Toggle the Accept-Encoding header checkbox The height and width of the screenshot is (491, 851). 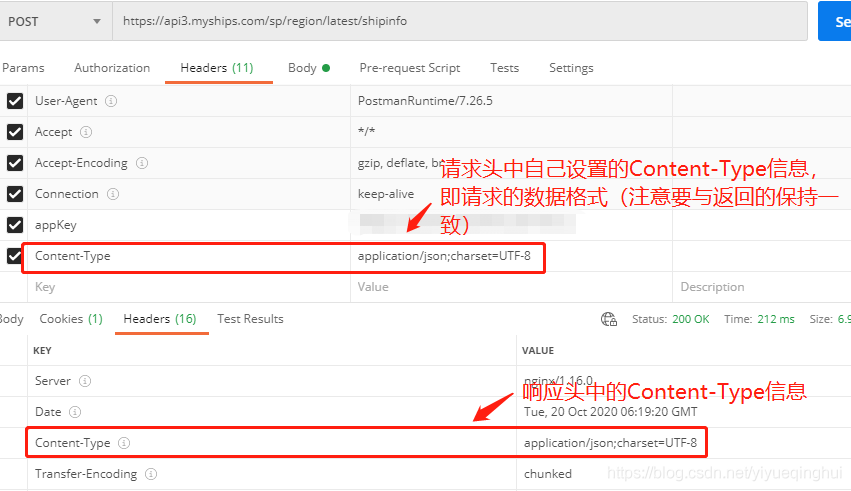click(15, 163)
